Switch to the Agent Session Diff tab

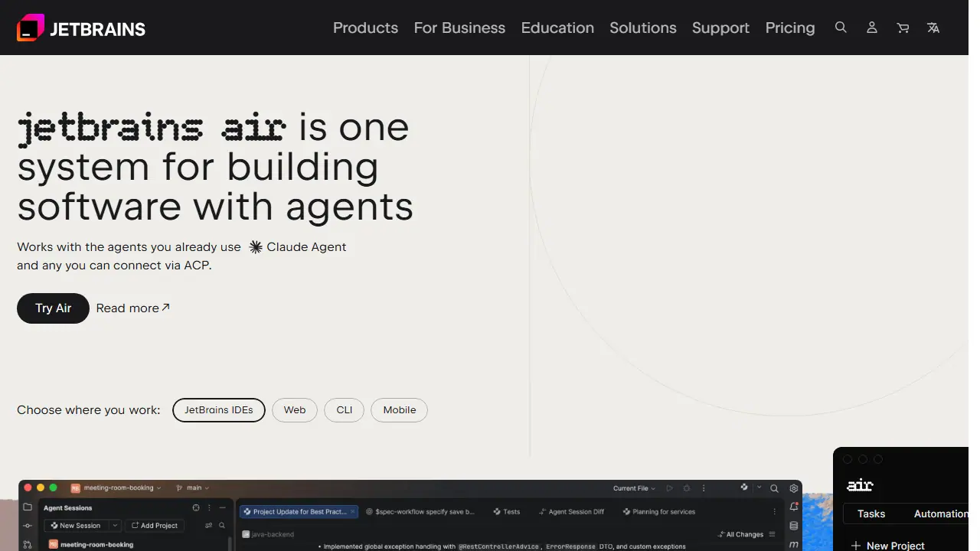pos(572,511)
